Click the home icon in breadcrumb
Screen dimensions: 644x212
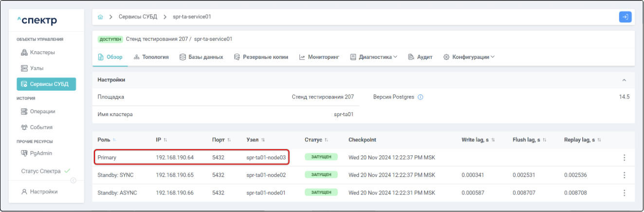pyautogui.click(x=100, y=17)
